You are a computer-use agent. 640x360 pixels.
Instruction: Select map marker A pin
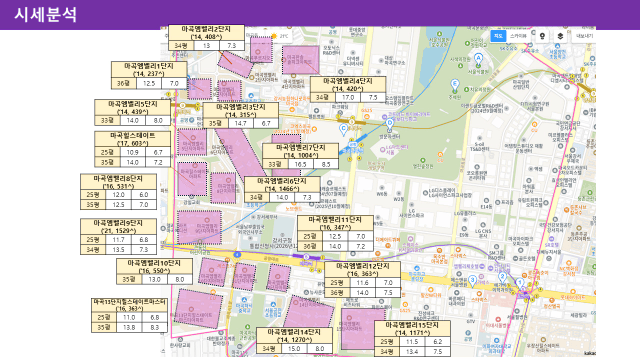tap(478, 59)
